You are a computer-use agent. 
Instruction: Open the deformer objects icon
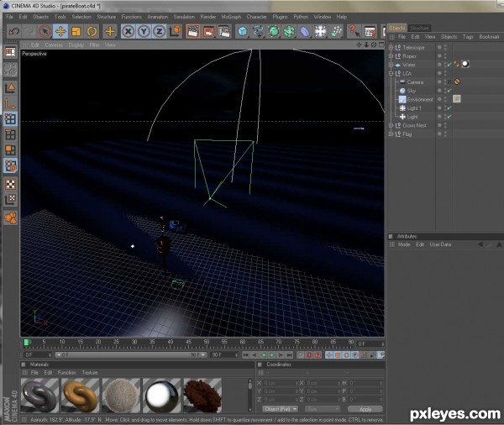pos(305,32)
